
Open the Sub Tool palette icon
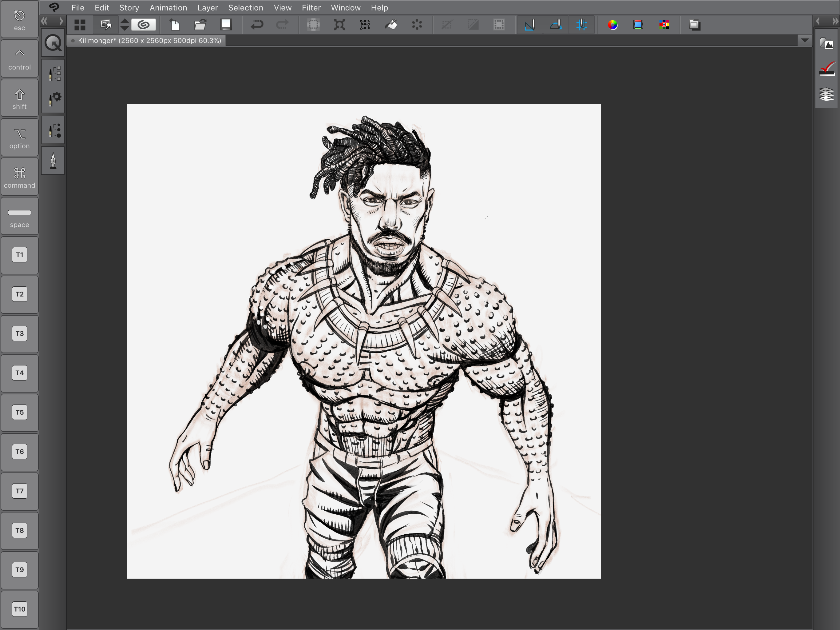[55, 73]
